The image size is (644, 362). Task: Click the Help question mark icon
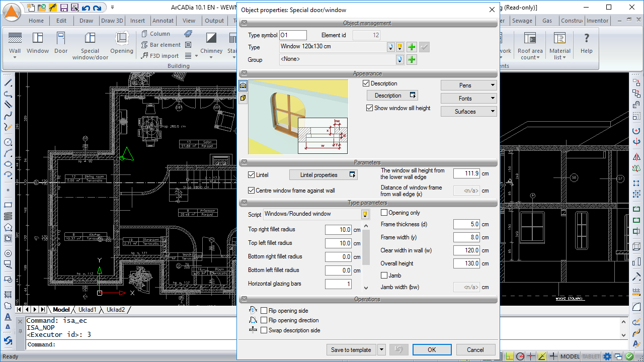(586, 38)
